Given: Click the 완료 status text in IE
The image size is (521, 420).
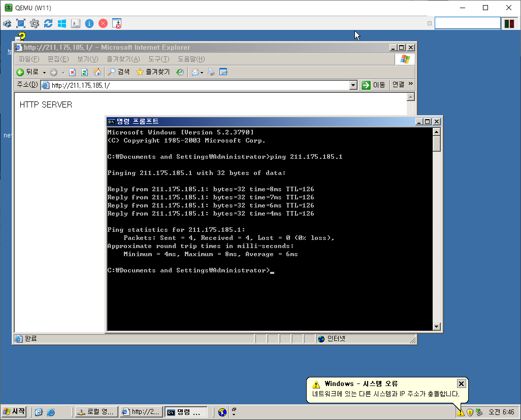Looking at the screenshot, I should [30, 339].
